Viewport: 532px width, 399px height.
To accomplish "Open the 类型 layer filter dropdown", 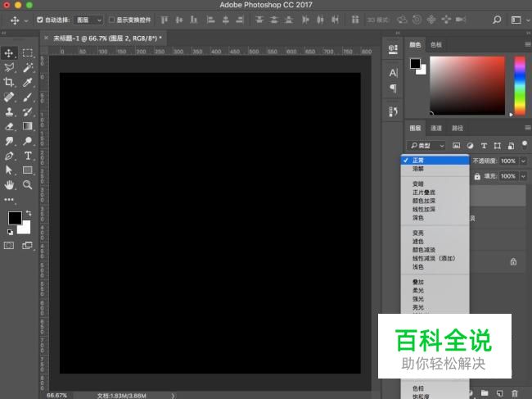I will pos(426,146).
